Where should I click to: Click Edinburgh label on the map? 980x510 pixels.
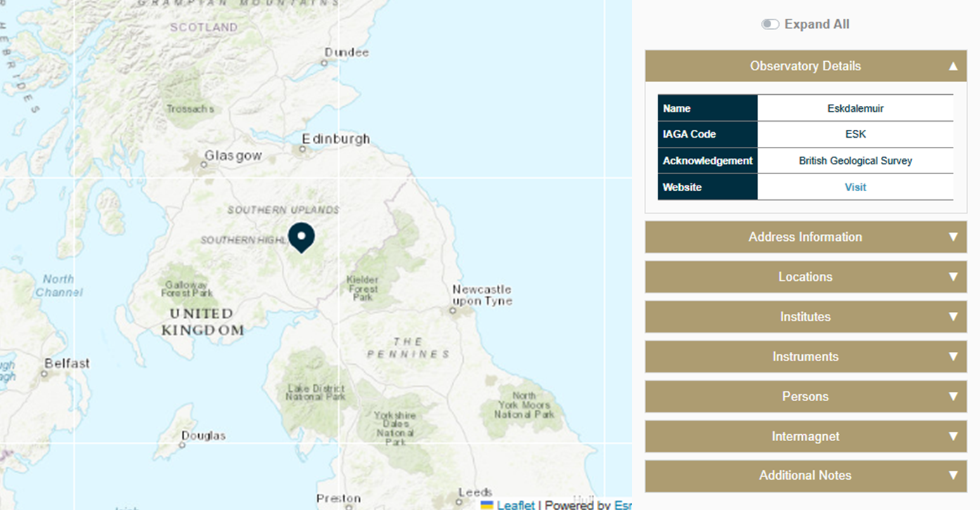point(336,139)
